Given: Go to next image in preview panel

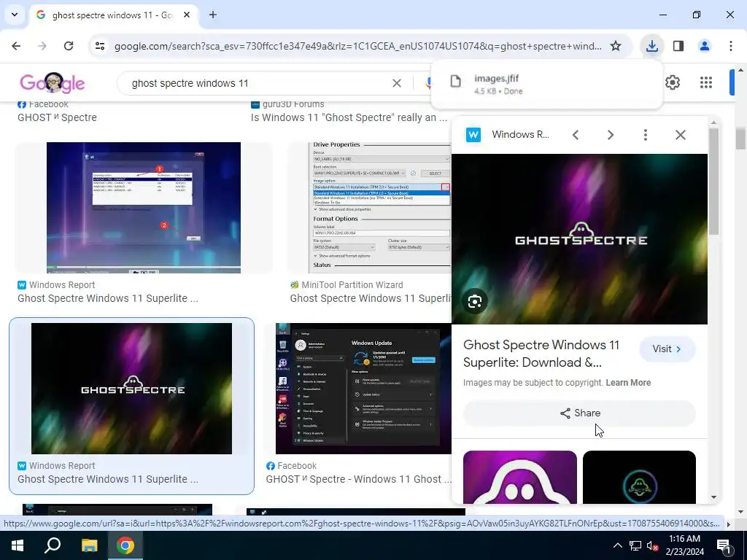Looking at the screenshot, I should point(611,135).
